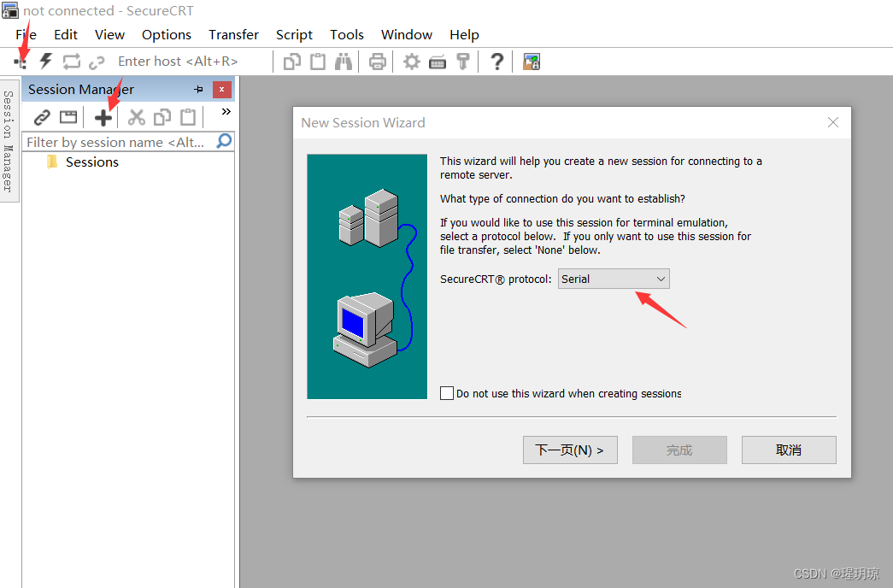
Task: Open the Options menu
Action: 167,35
